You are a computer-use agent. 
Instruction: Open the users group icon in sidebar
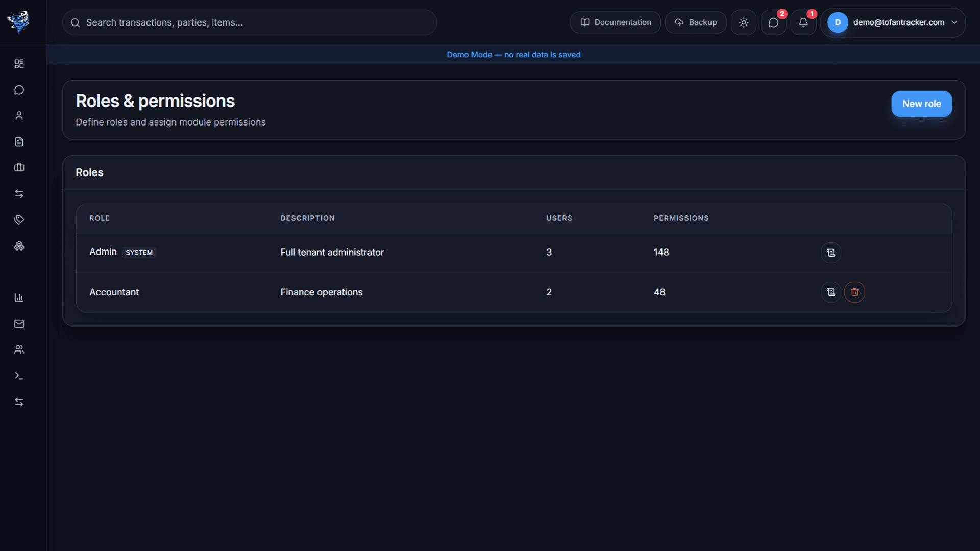point(19,349)
